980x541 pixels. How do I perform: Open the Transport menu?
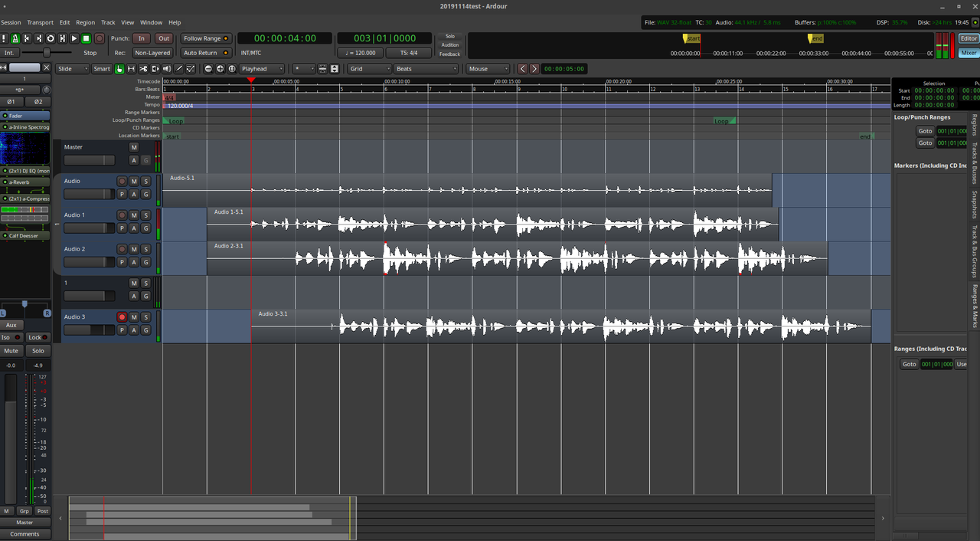coord(40,21)
